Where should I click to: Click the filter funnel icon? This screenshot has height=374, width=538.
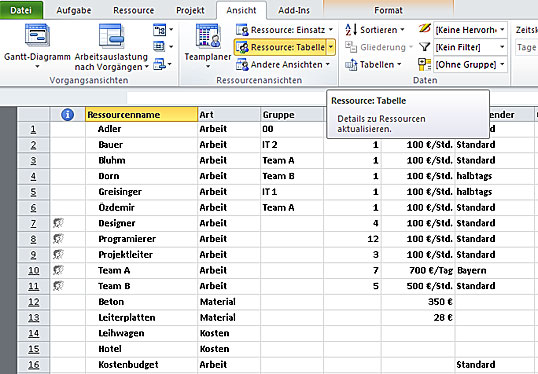coord(425,47)
